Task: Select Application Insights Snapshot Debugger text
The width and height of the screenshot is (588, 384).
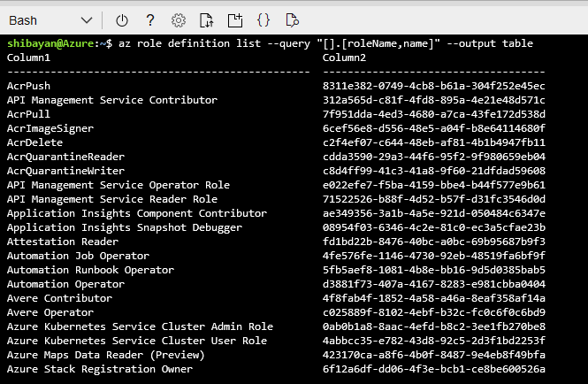Action: point(125,227)
